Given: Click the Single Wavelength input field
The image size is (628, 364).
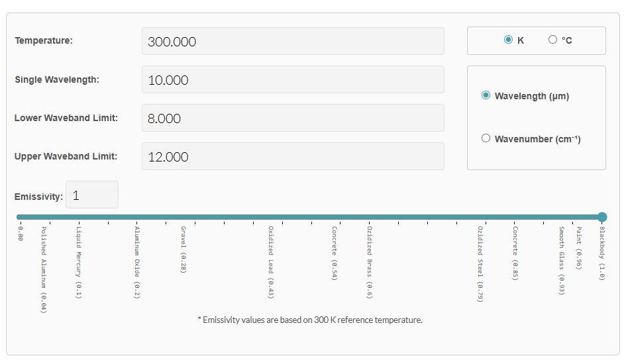Looking at the screenshot, I should pos(292,79).
